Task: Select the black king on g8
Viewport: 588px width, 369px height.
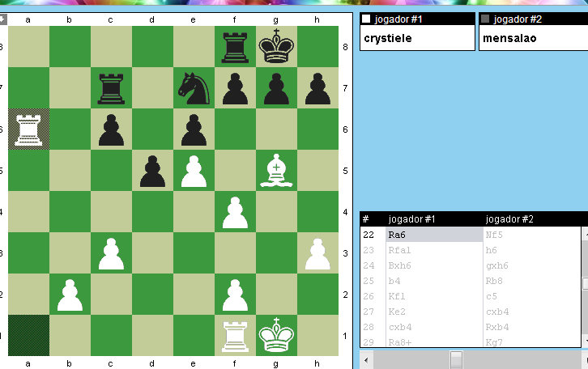Action: coord(276,46)
